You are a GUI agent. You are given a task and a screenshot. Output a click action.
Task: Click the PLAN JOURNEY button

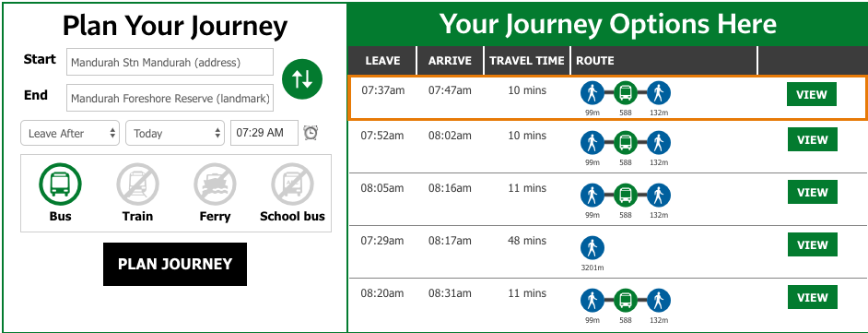[175, 265]
